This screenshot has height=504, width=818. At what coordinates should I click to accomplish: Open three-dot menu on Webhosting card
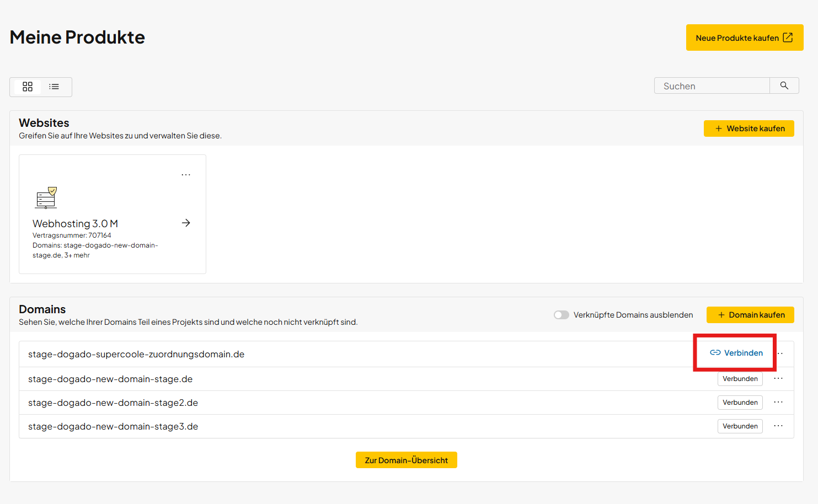pos(186,175)
